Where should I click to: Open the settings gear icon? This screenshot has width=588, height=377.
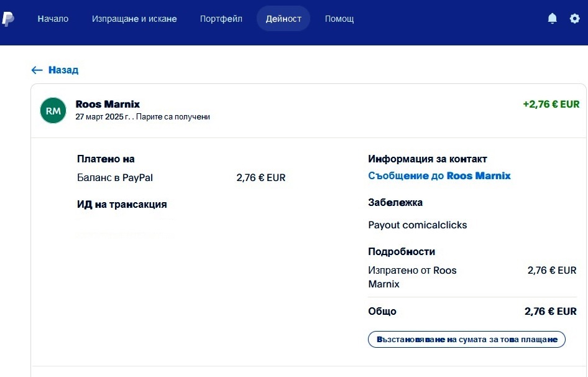574,19
